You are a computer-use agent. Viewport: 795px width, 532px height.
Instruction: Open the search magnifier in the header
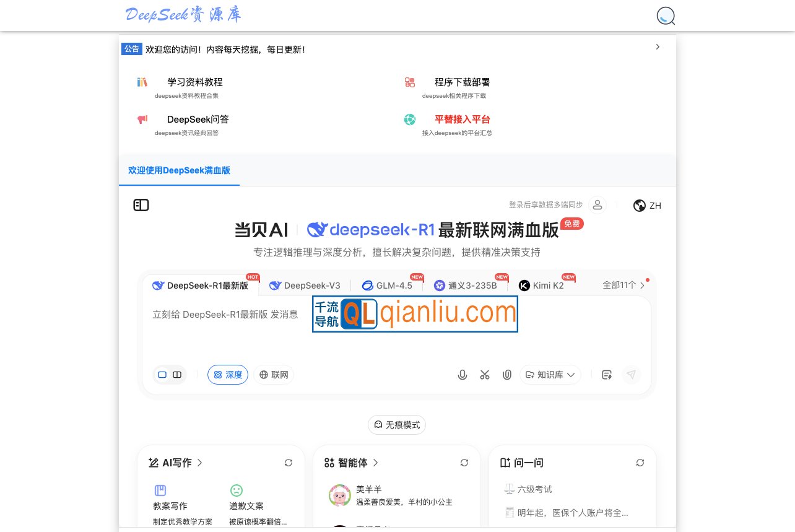coord(666,16)
